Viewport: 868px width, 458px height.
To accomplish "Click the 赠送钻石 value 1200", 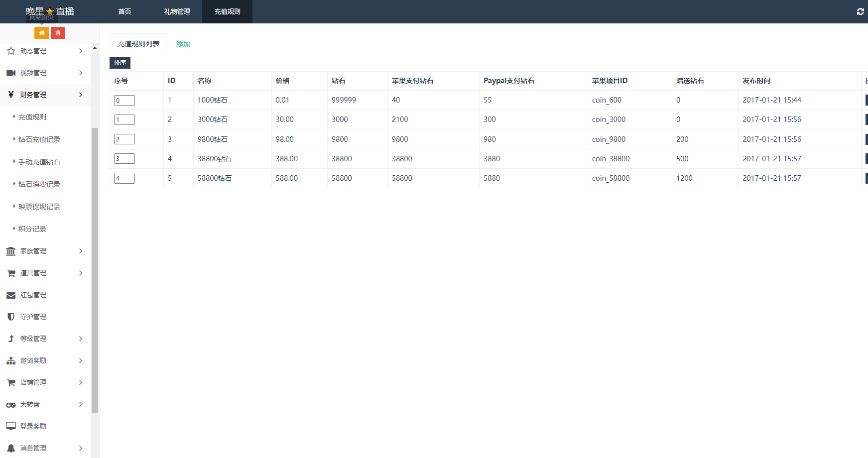I will [684, 178].
